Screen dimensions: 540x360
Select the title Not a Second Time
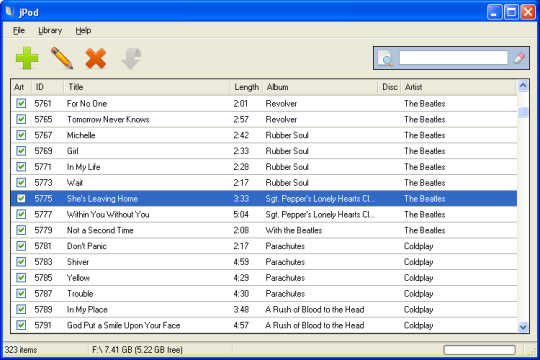point(100,230)
